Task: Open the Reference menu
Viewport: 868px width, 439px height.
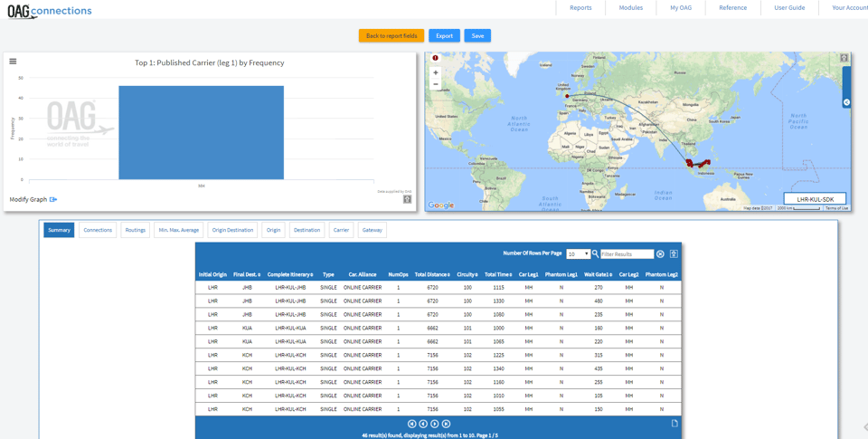Action: click(x=733, y=8)
